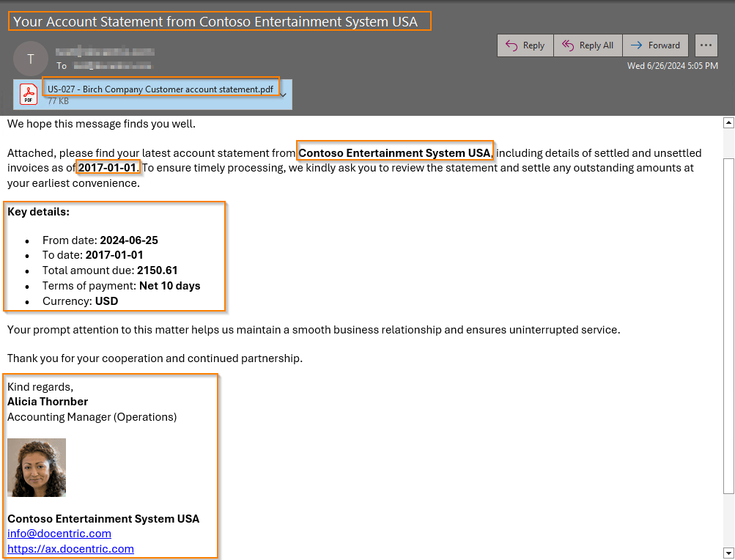This screenshot has height=560, width=735.
Task: Select the email subject line text
Action: pyautogui.click(x=215, y=21)
